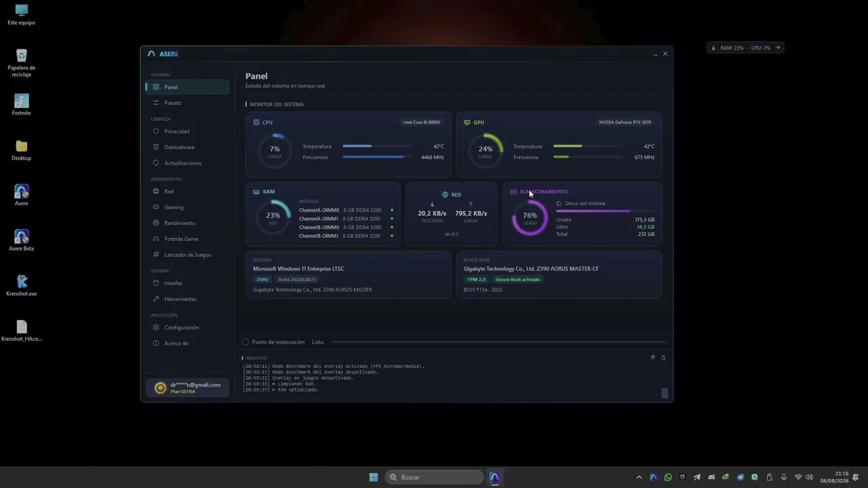Click the Asere logo in the title bar
The width and height of the screenshot is (868, 488).
pos(151,54)
